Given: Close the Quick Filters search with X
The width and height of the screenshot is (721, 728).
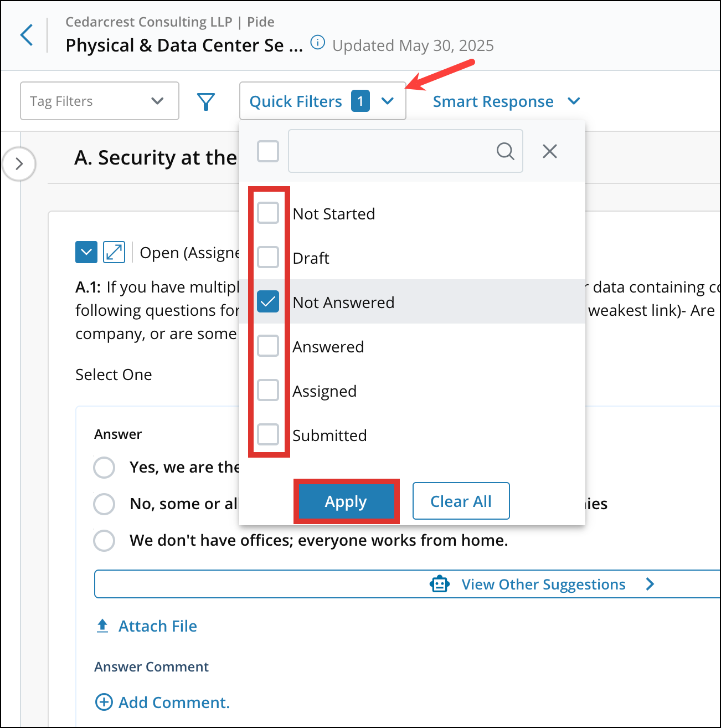Looking at the screenshot, I should pos(550,151).
